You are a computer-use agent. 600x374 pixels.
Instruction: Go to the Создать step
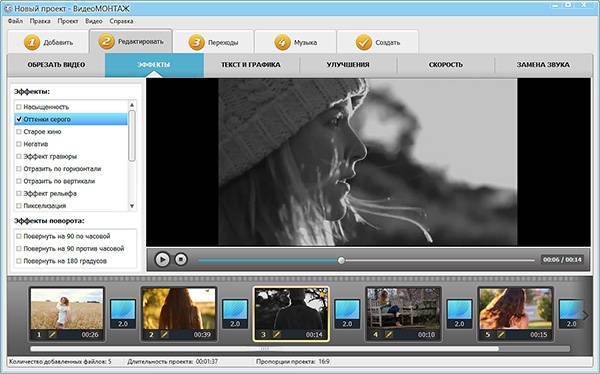(378, 42)
